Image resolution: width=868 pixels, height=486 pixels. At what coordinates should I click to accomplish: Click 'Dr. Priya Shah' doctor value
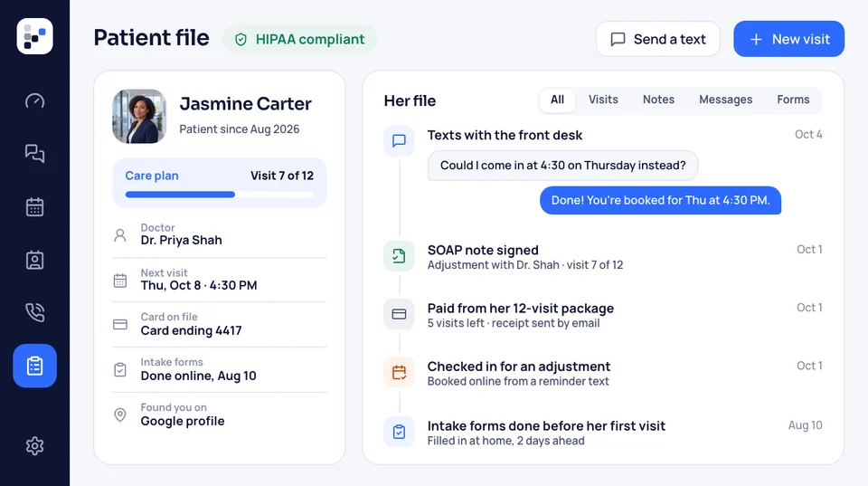click(x=181, y=240)
